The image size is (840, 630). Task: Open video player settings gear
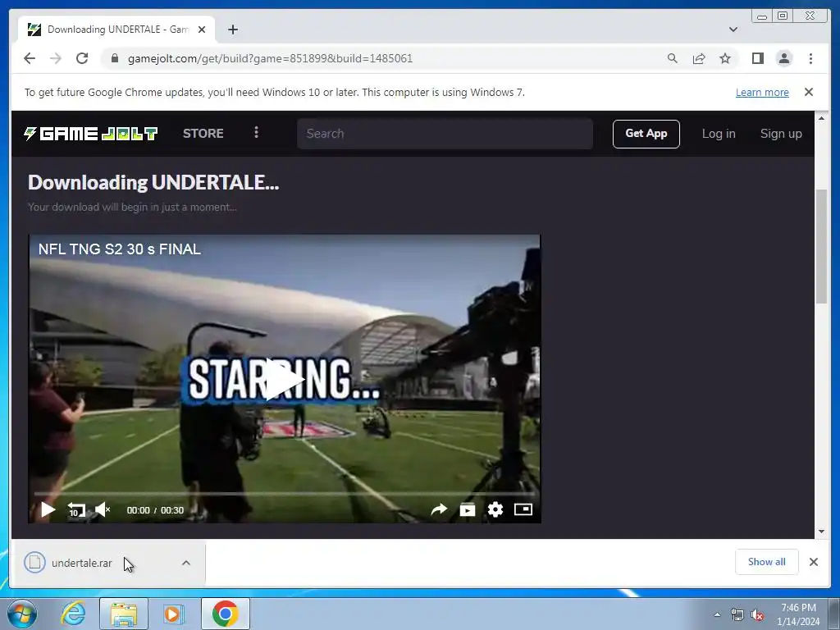[x=495, y=509]
